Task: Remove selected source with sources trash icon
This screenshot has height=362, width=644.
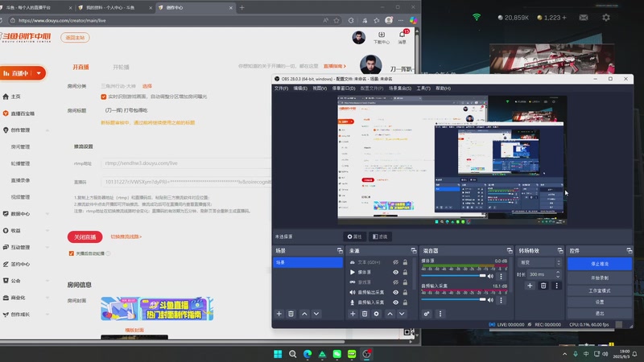Action: click(x=365, y=314)
